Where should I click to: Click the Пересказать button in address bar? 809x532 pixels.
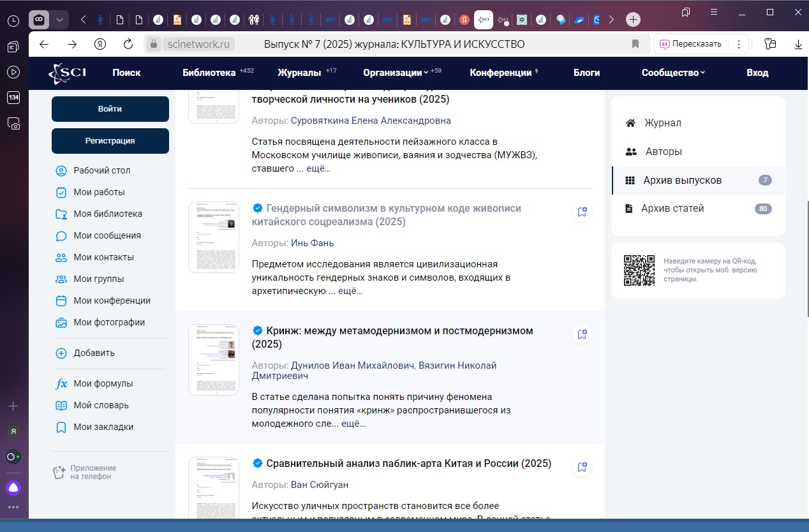pos(691,44)
